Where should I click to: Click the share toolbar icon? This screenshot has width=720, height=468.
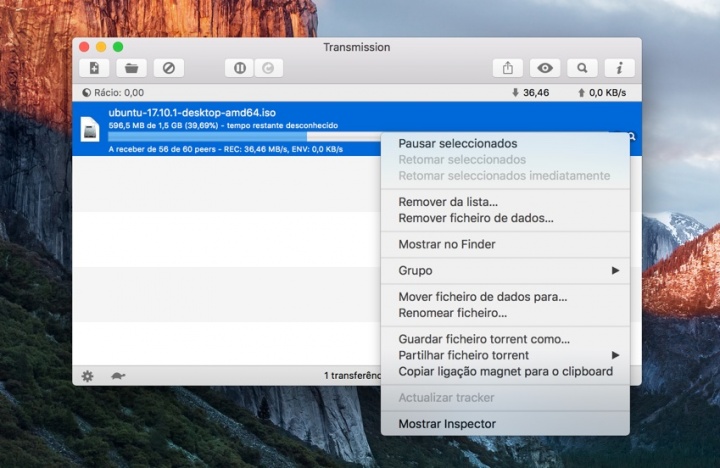[x=508, y=68]
